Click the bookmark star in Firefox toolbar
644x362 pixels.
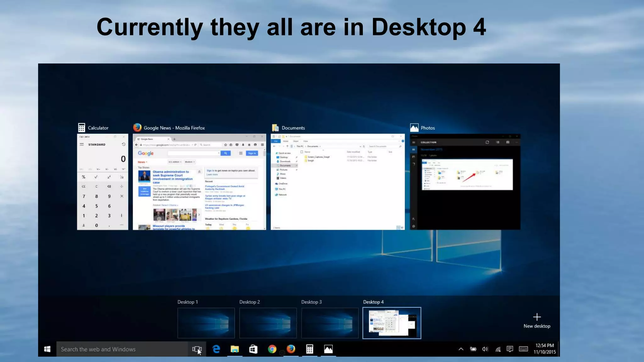(x=225, y=145)
